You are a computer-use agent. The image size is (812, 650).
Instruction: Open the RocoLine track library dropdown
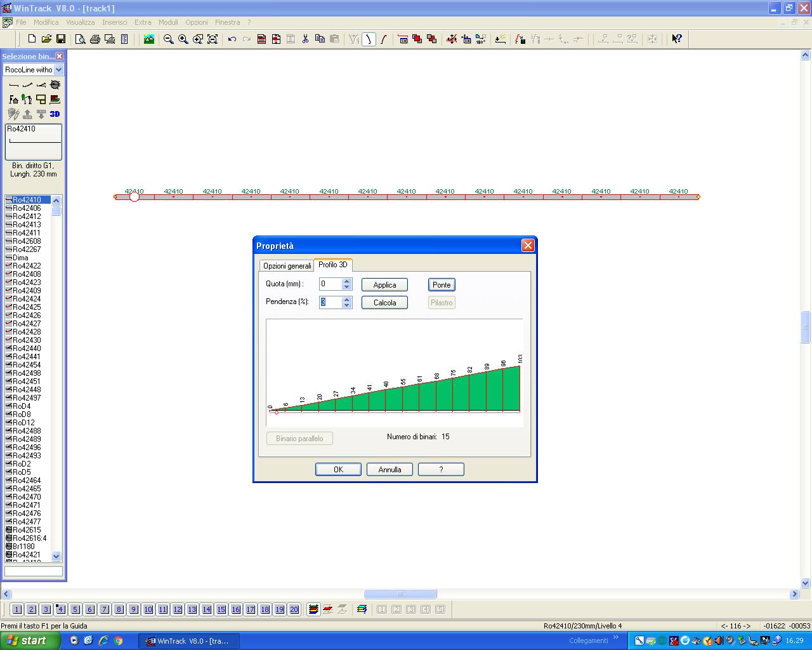click(x=59, y=70)
